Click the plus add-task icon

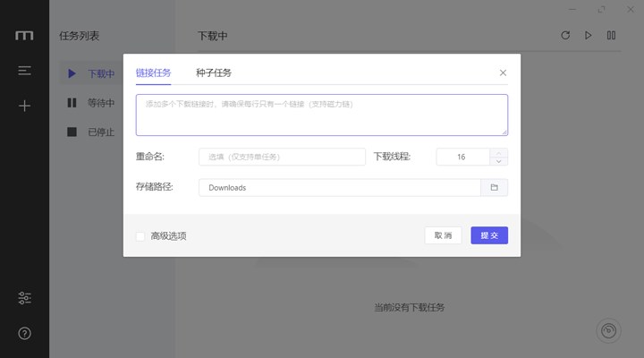pyautogui.click(x=24, y=106)
